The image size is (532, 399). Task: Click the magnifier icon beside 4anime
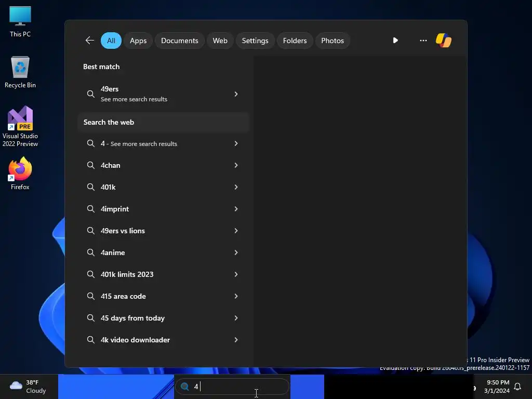(x=90, y=252)
